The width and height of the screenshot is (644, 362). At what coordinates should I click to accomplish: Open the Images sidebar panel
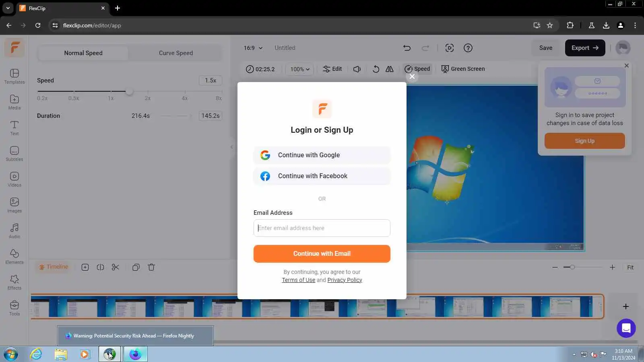click(x=14, y=205)
